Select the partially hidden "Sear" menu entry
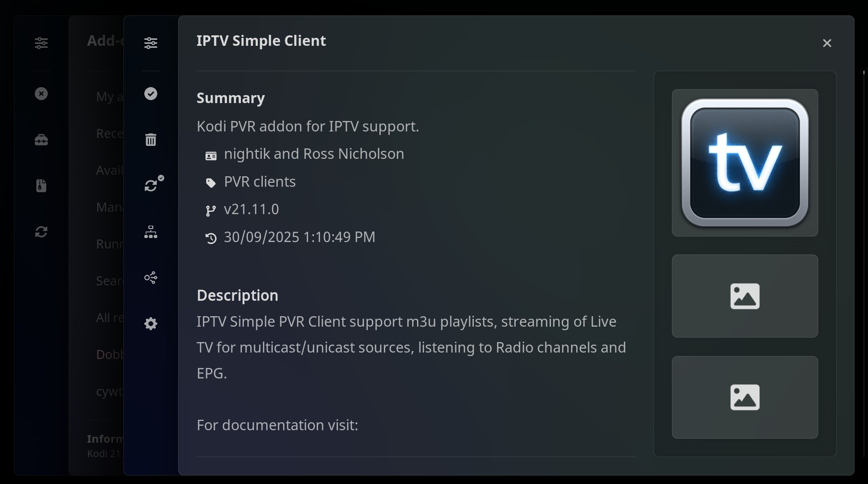This screenshot has width=868, height=484. pos(109,281)
